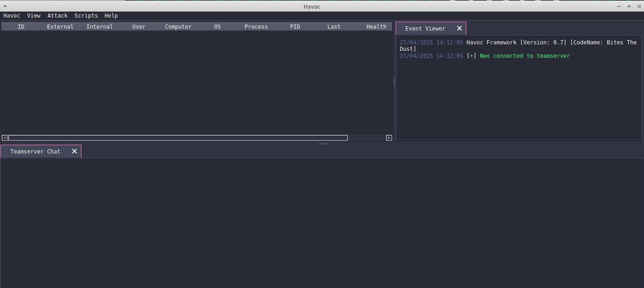Sort sessions by the User column
Screen dimensions: 644x288
(138, 26)
